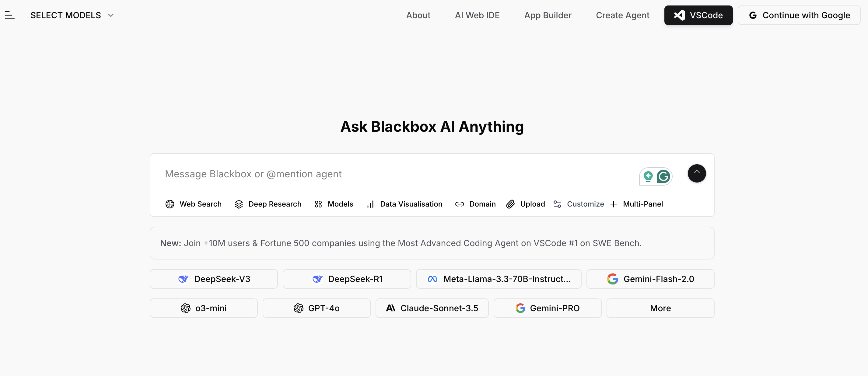
Task: Click the Grammarly G icon
Action: click(663, 176)
